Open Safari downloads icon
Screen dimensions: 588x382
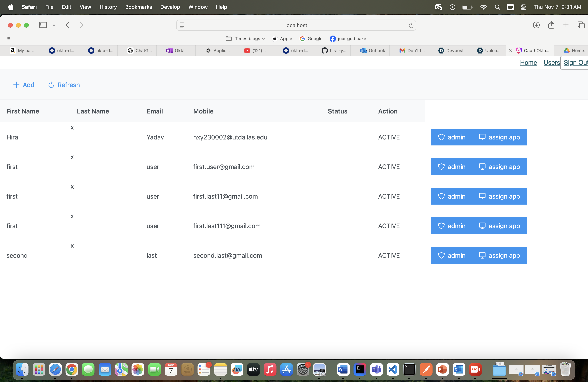tap(536, 25)
